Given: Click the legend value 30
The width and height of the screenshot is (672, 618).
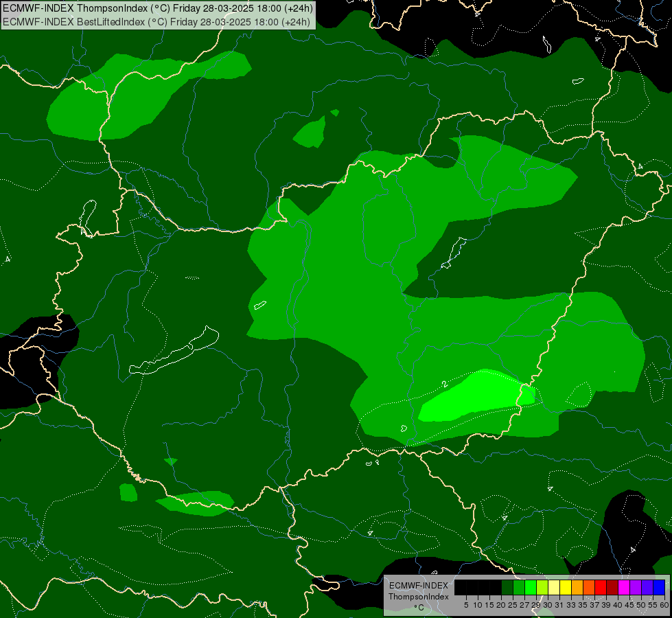Looking at the screenshot, I should coord(548,605).
